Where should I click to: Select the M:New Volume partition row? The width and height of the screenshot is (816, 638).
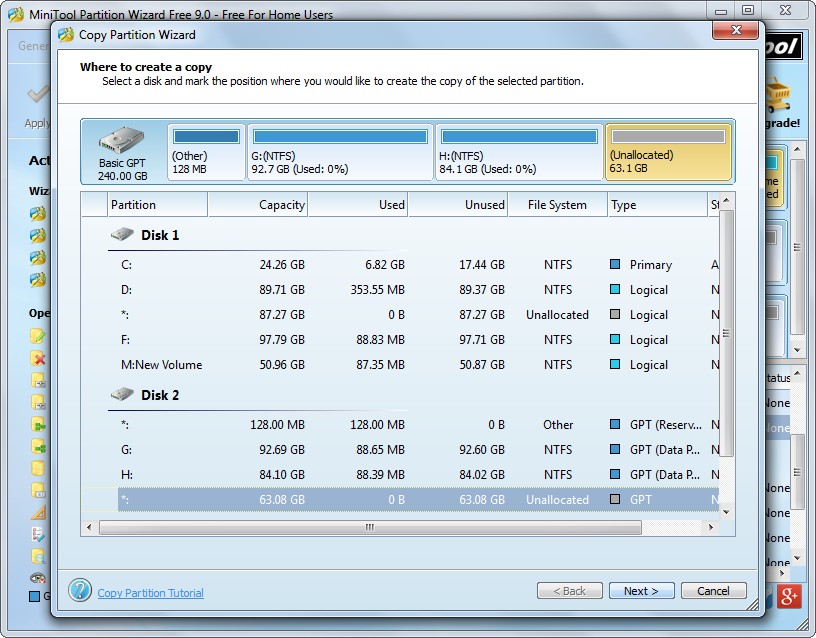pos(300,365)
